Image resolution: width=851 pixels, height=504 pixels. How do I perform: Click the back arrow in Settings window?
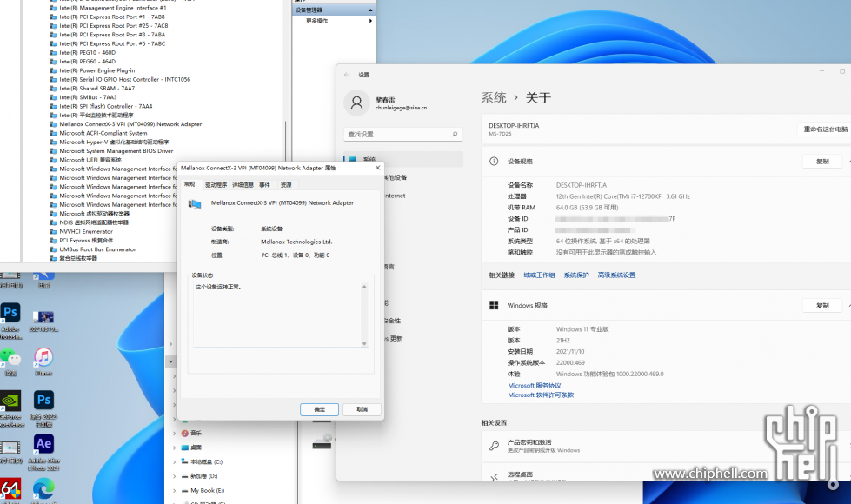click(x=347, y=75)
